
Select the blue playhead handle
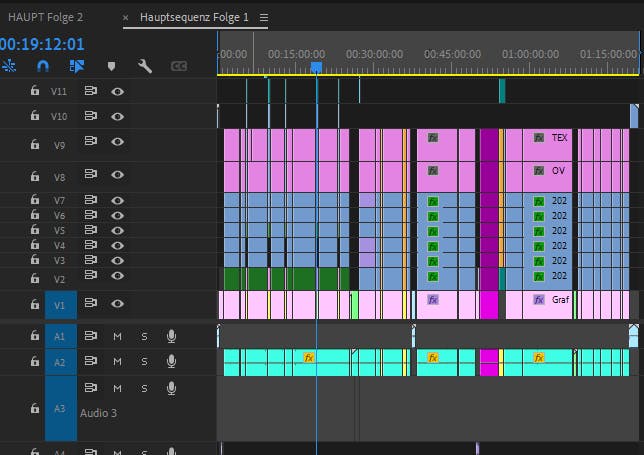pos(316,67)
